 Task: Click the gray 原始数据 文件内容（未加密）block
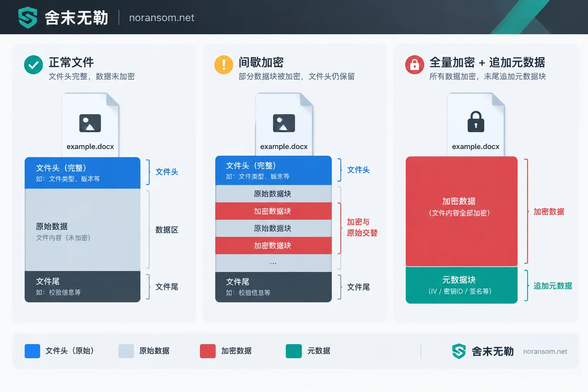click(x=82, y=230)
